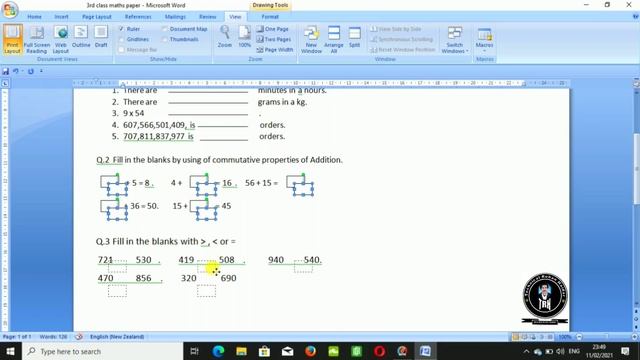Open the Home ribbon tab
The image size is (640, 360).
point(34,17)
